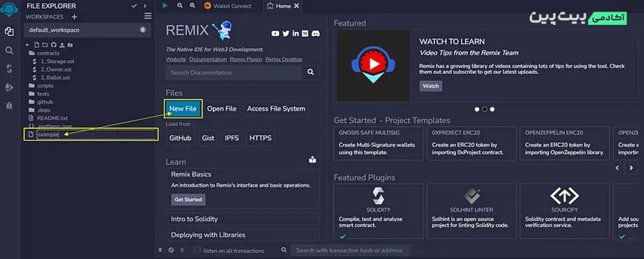Screen dimensions: 644x259
Task: Open Remix Twitter icon
Action: coord(286,34)
